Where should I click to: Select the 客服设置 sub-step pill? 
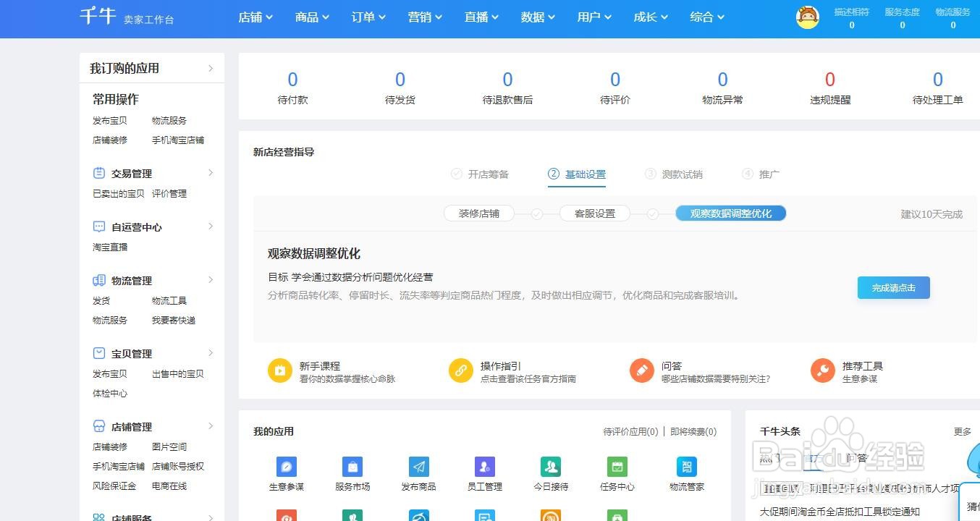coord(595,213)
